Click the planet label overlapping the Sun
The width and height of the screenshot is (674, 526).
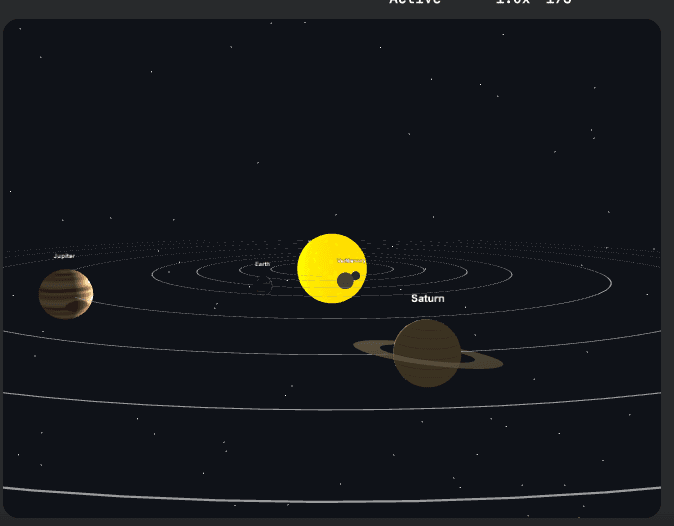click(350, 260)
